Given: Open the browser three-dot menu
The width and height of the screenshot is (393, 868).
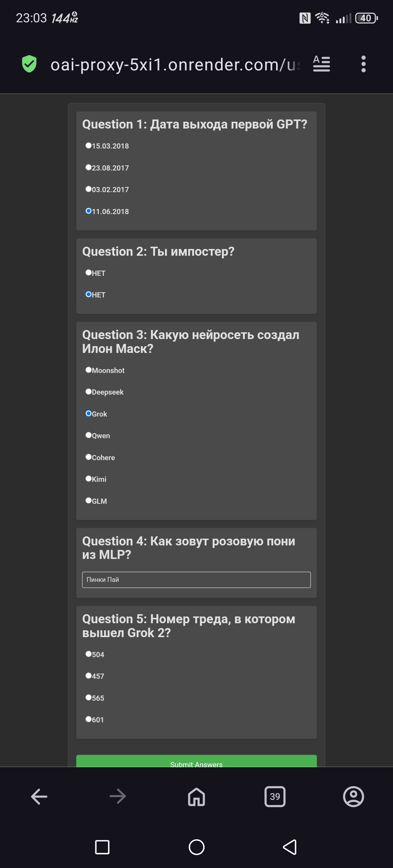Looking at the screenshot, I should pos(363,64).
